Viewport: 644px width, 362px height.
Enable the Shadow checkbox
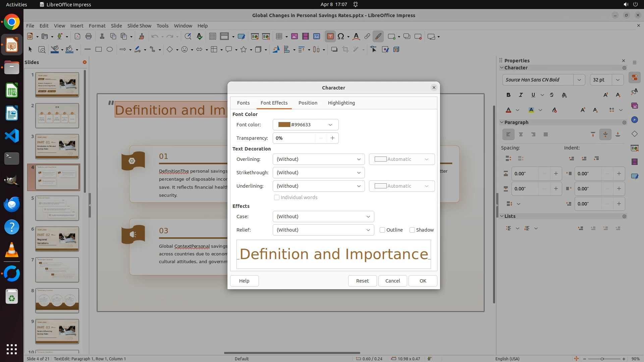(x=412, y=230)
